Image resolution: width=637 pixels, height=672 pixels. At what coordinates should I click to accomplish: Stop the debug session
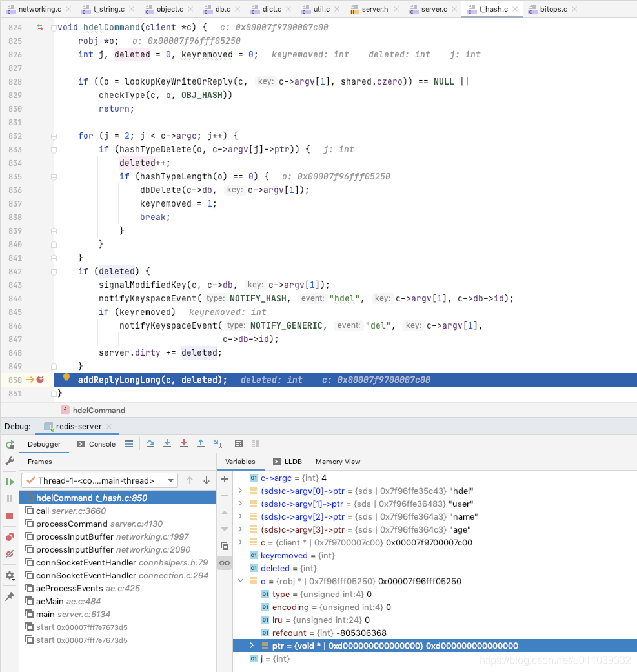[x=10, y=516]
